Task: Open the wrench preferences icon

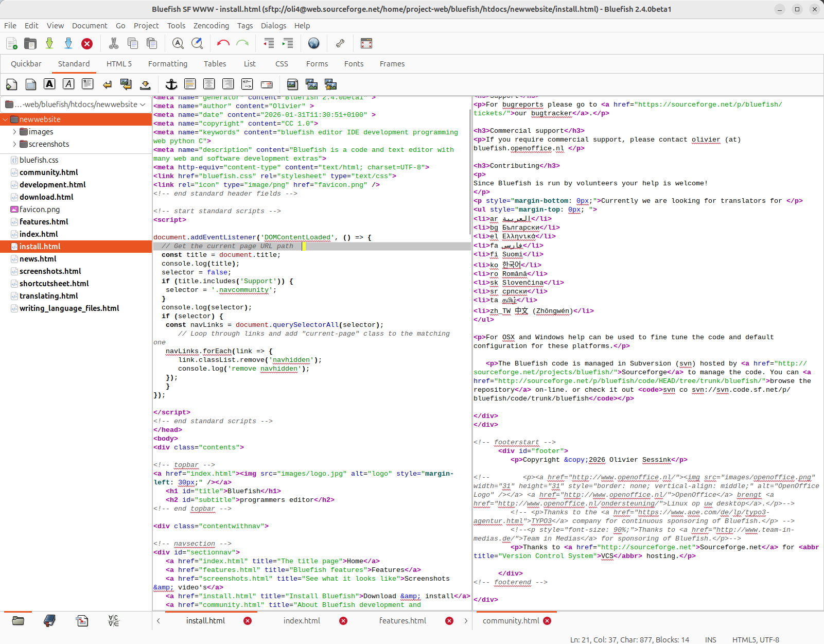Action: 340,44
